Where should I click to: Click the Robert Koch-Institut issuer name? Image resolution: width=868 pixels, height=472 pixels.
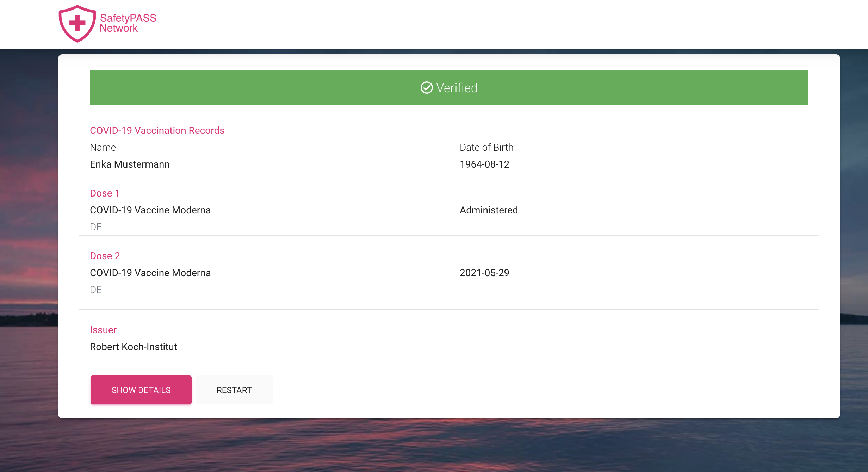coord(133,347)
